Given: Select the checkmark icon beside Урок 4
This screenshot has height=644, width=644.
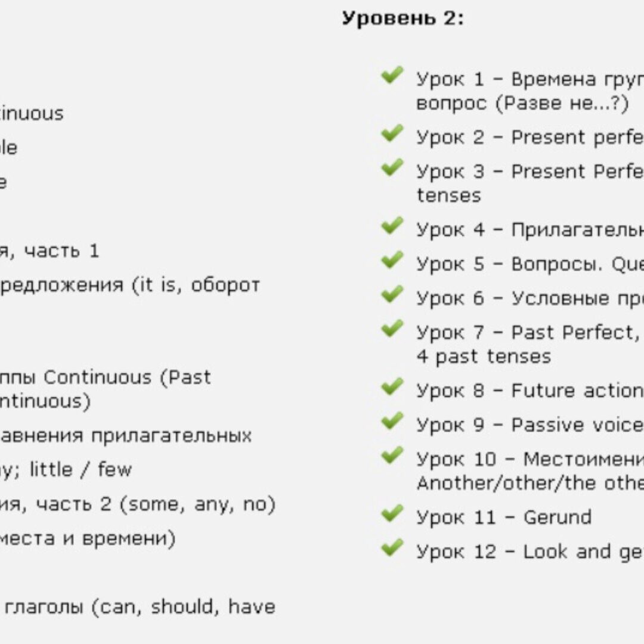Looking at the screenshot, I should (392, 226).
